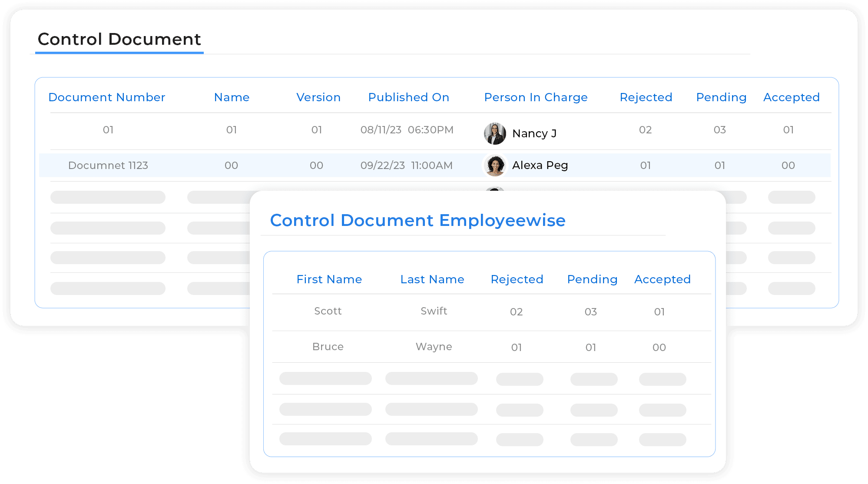Click the 08/11/23 06:30PM date cell
The height and width of the screenshot is (484, 868).
407,130
